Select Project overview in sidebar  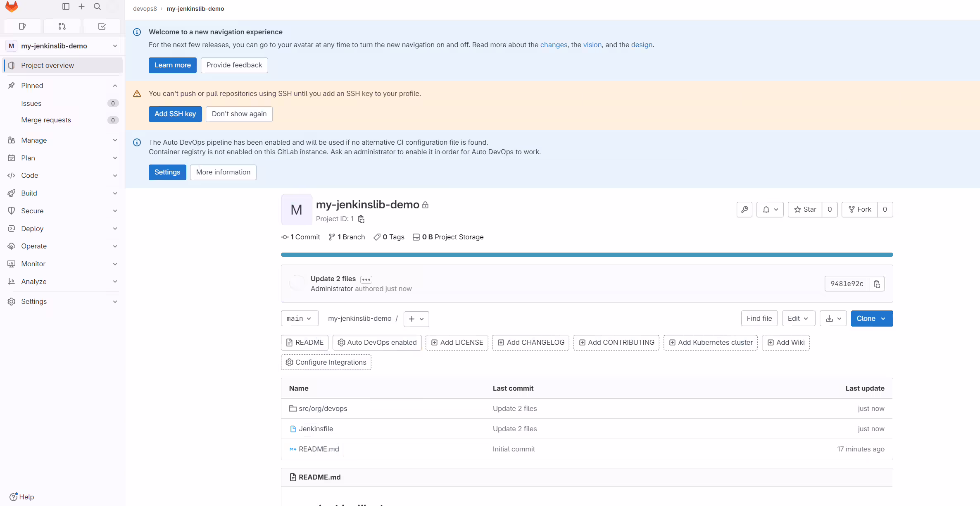click(62, 65)
